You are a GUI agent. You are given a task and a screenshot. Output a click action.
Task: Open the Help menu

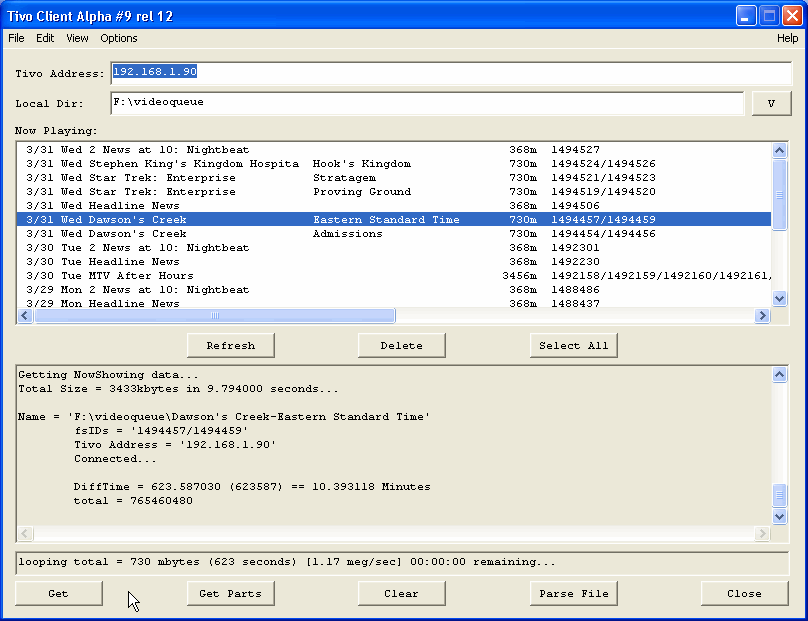coord(787,38)
